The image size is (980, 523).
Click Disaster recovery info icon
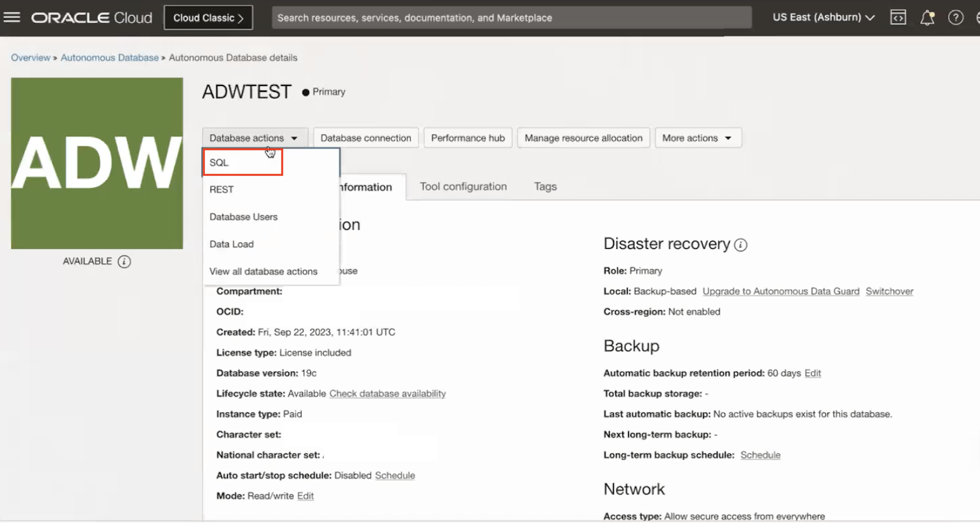740,245
